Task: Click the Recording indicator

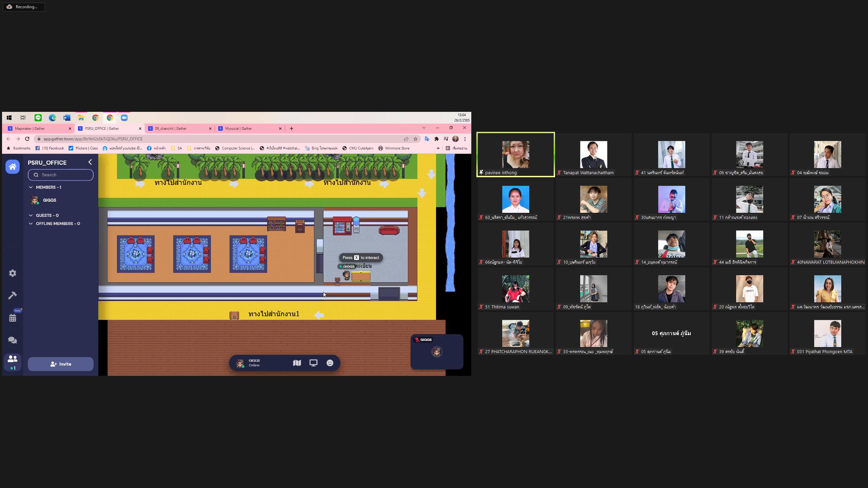Action: 24,7
